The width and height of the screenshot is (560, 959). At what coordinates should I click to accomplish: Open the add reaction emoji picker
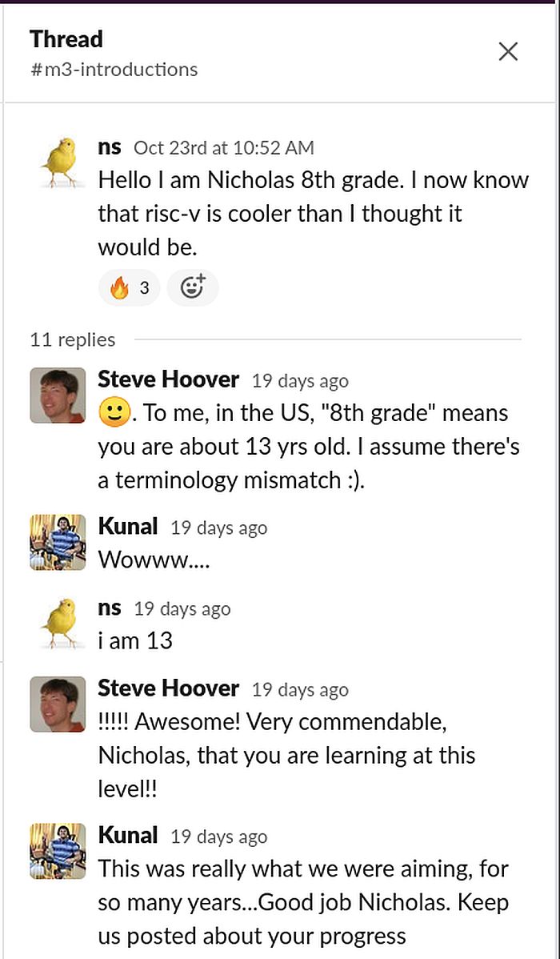[x=192, y=288]
